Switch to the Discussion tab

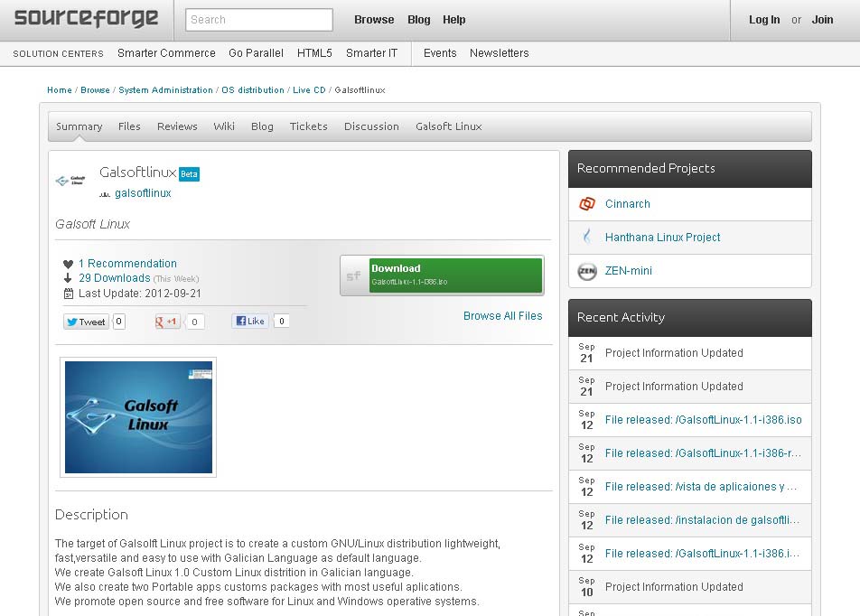(371, 126)
